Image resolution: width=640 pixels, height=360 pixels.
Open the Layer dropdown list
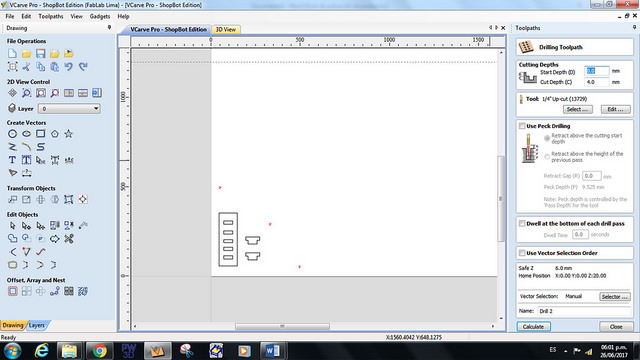coord(69,109)
